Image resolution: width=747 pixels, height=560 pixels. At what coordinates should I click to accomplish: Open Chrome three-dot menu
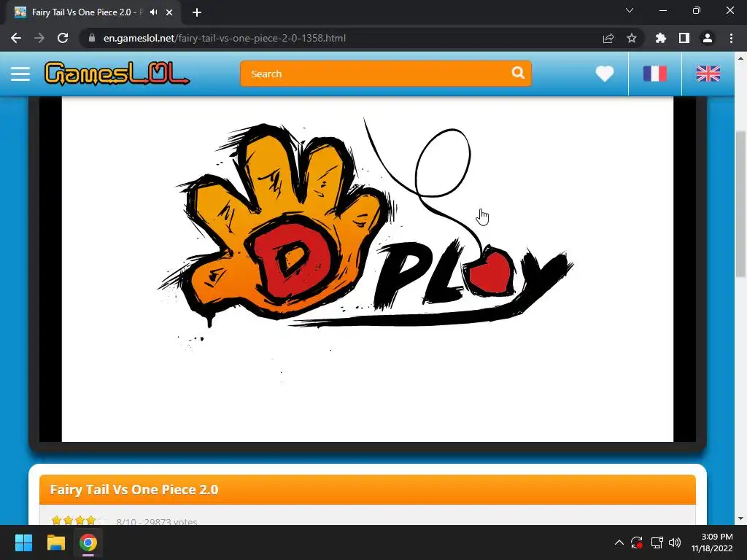point(731,38)
